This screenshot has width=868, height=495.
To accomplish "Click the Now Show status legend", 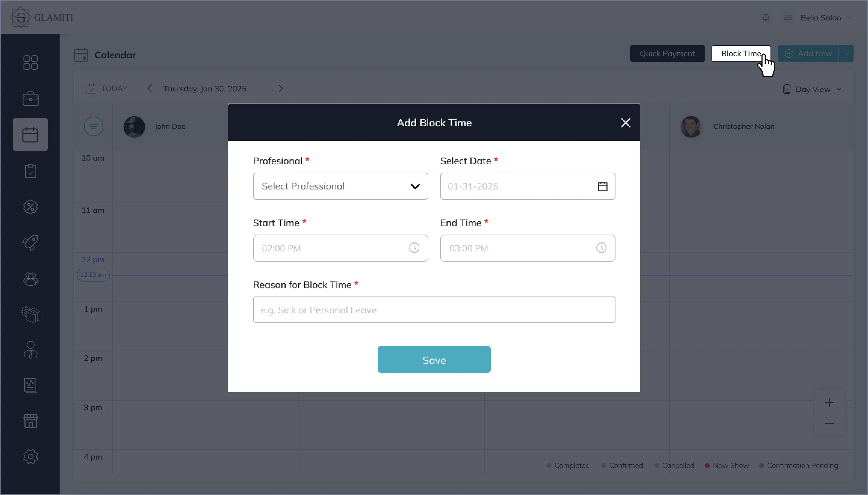I will tap(727, 466).
